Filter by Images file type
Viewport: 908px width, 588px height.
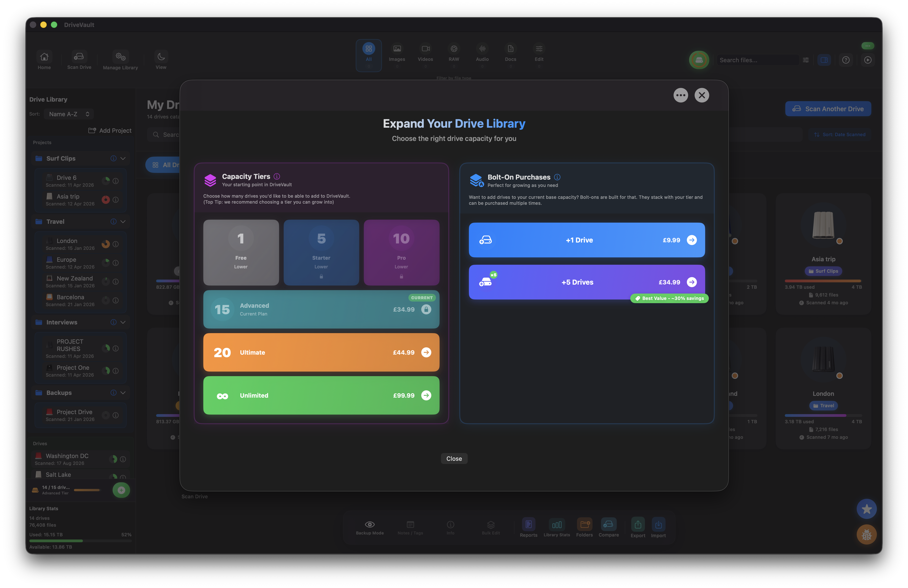pos(397,55)
